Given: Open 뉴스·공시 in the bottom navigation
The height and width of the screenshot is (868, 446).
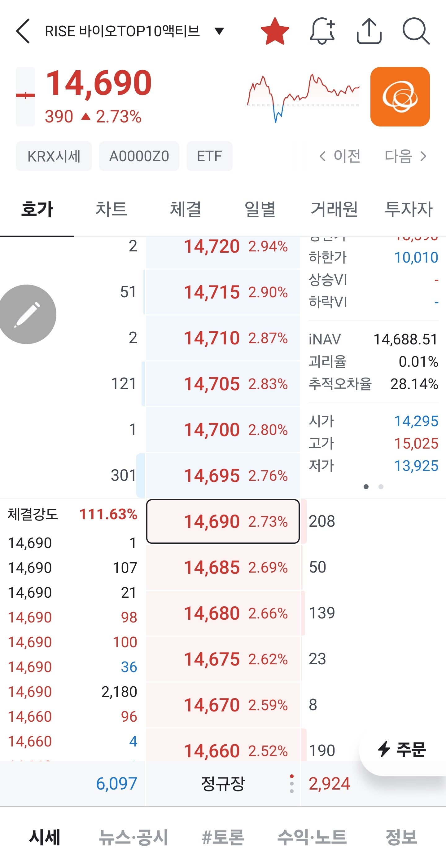Looking at the screenshot, I should tap(133, 837).
